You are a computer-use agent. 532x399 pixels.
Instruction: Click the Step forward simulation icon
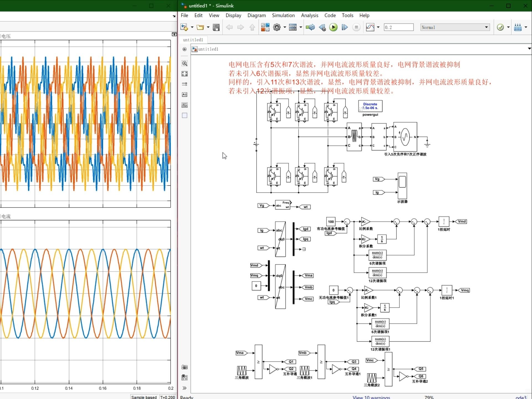(344, 27)
